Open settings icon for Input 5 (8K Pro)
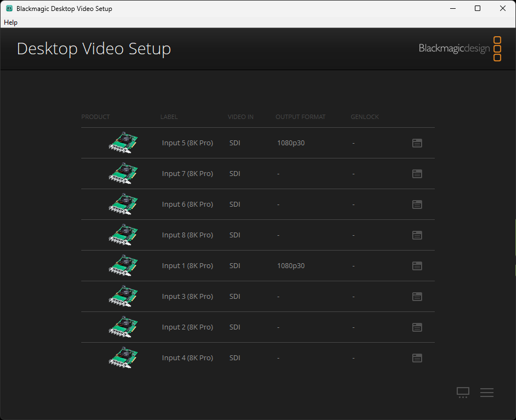Image resolution: width=516 pixels, height=420 pixels. (417, 143)
